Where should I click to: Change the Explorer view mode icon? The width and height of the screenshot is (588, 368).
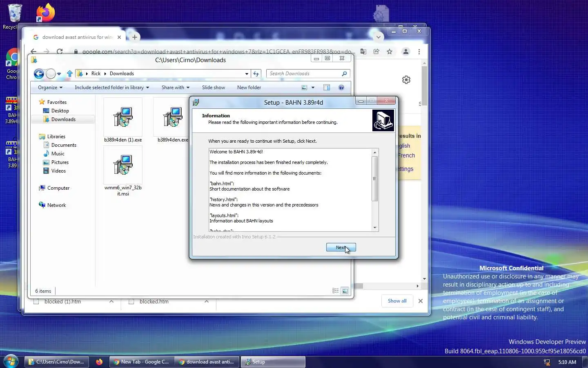tap(304, 88)
